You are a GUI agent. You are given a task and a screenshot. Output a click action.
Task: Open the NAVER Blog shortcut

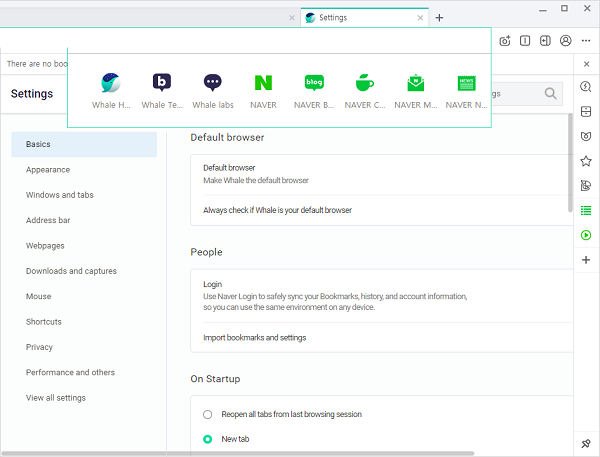(x=315, y=84)
